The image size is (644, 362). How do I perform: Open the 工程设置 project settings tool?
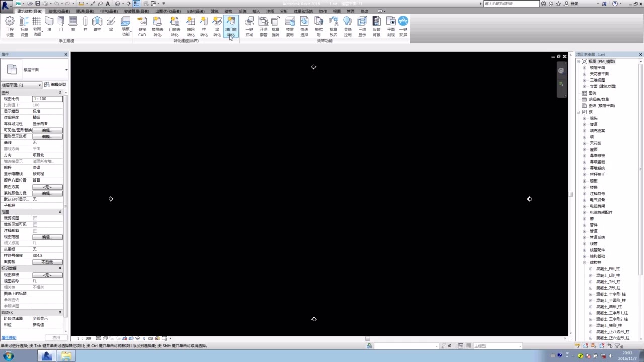[10, 26]
